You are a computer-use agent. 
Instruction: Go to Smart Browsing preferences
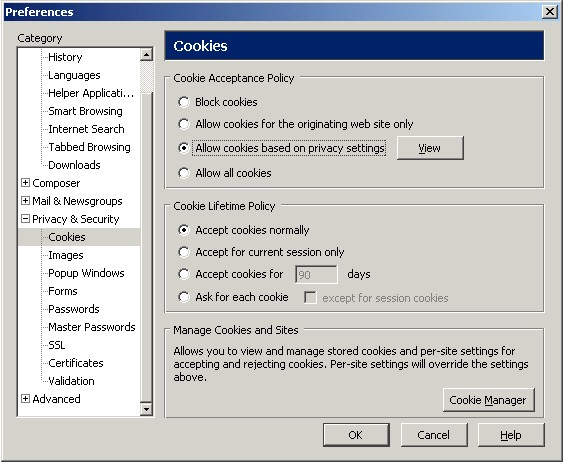[85, 111]
